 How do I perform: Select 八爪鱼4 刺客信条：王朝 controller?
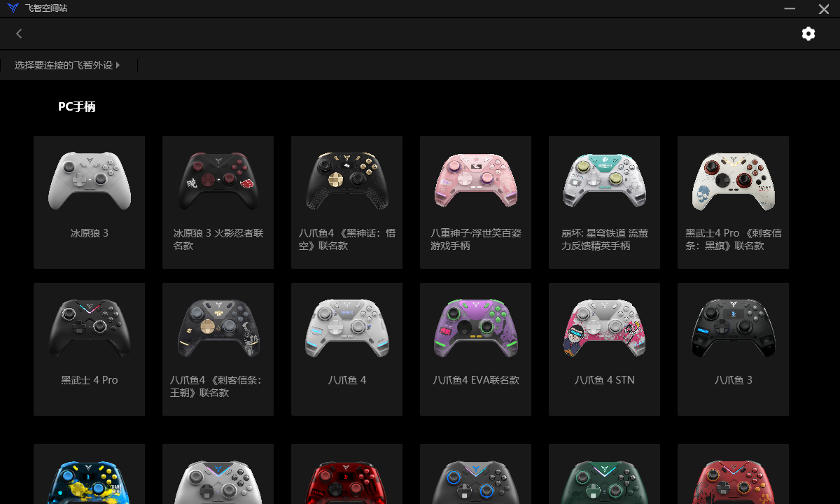click(x=218, y=349)
